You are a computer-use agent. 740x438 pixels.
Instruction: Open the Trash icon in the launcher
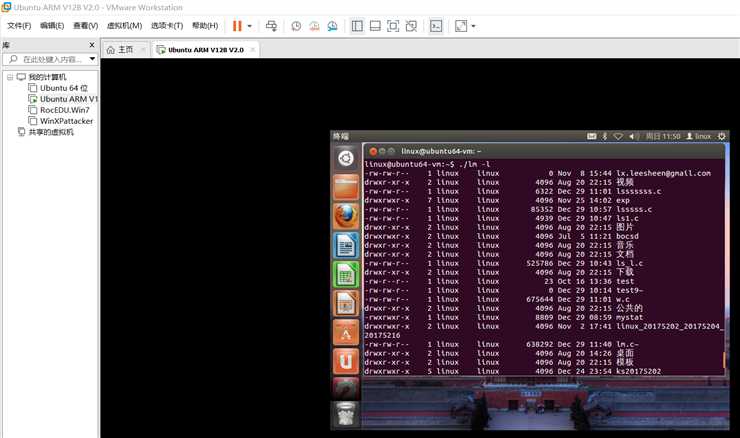coord(346,415)
